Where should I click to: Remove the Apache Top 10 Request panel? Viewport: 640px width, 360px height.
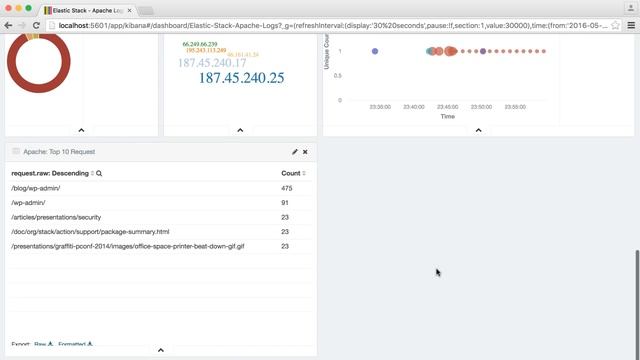[305, 152]
